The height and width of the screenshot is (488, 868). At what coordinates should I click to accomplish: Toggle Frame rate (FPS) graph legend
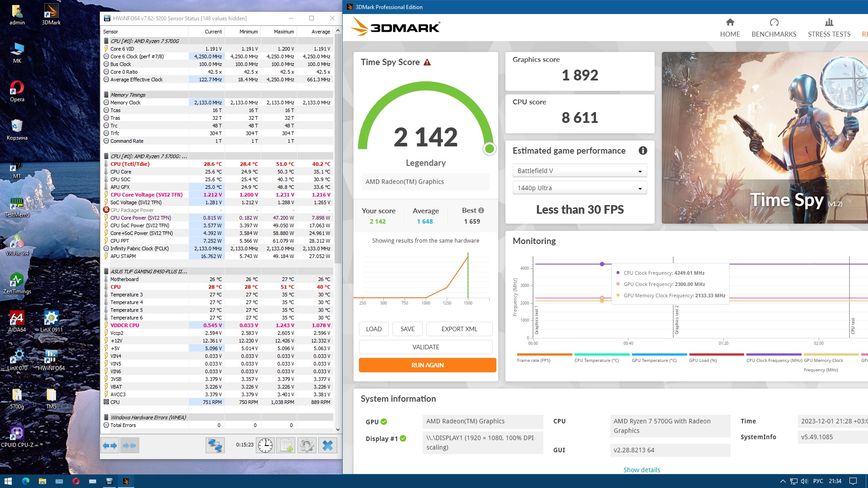coord(534,360)
